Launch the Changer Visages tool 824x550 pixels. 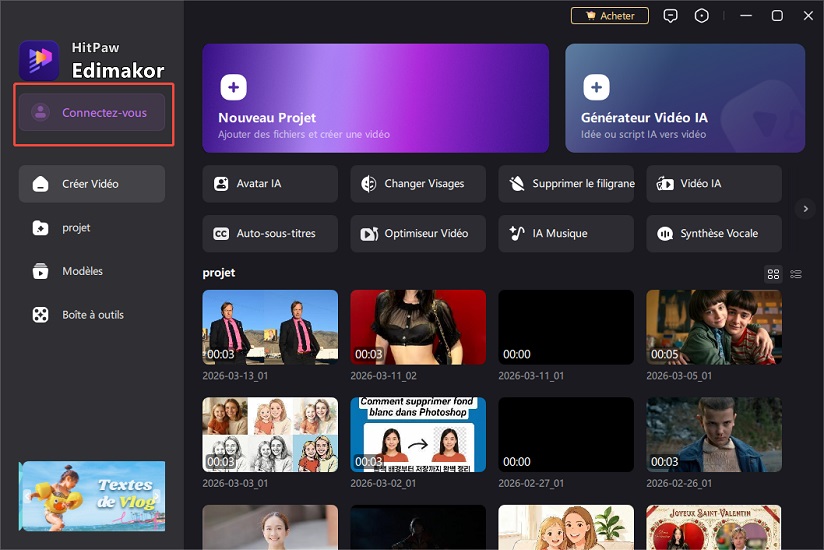coord(418,184)
